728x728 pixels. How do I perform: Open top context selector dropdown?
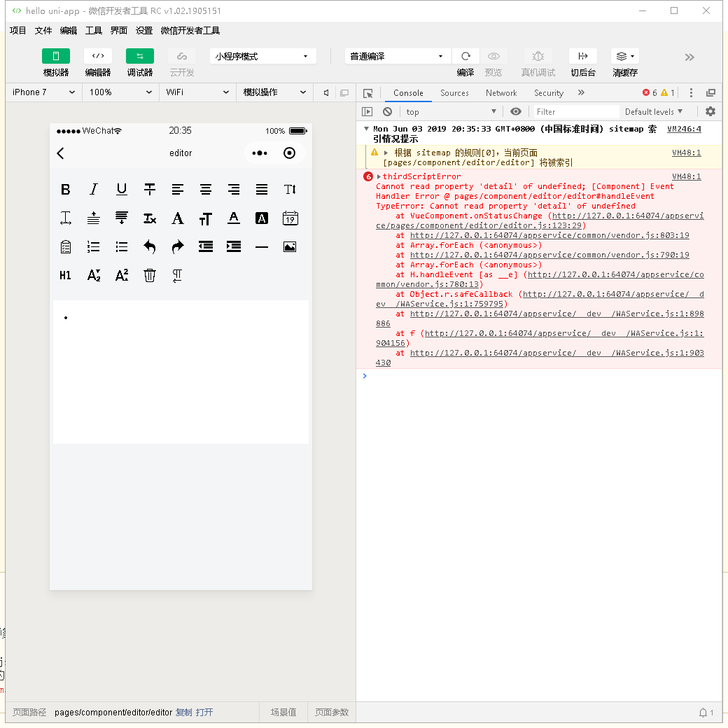(451, 112)
